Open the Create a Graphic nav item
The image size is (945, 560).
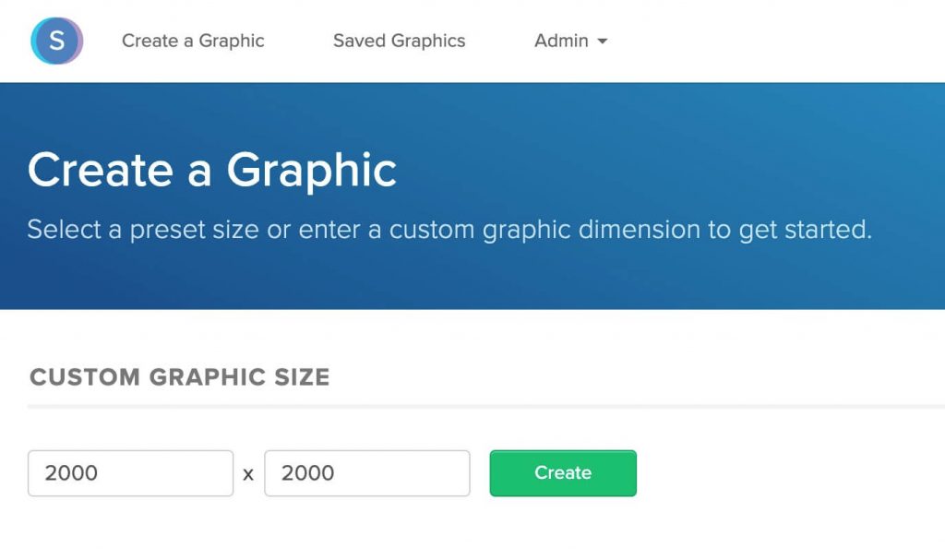193,41
